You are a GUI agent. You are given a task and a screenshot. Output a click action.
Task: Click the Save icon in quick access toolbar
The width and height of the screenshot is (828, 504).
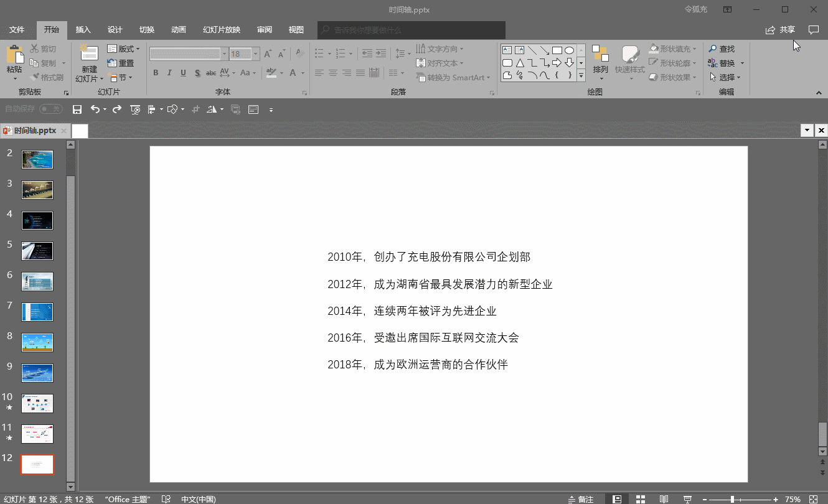[x=77, y=110]
